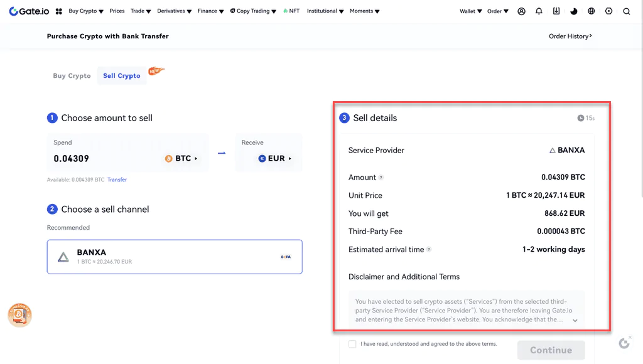643x364 pixels.
Task: Click the Transfer link
Action: (117, 179)
